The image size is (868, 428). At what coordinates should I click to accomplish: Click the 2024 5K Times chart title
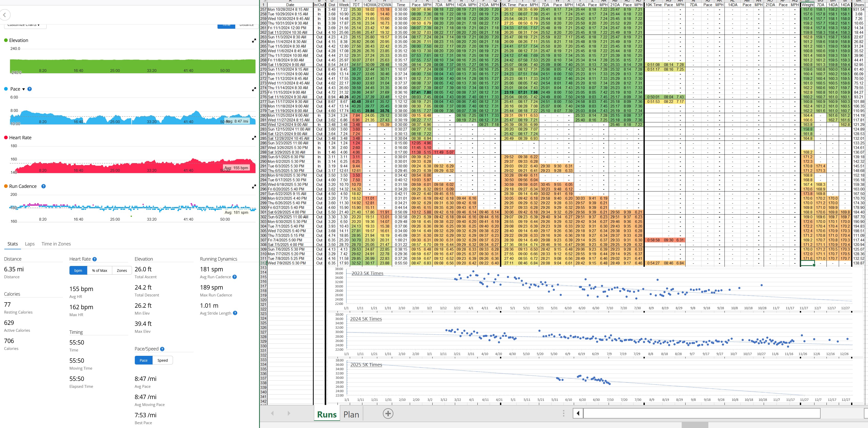pyautogui.click(x=366, y=319)
